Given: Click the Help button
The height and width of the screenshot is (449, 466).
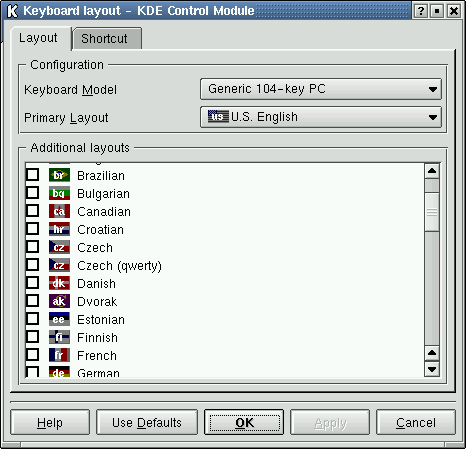Looking at the screenshot, I should click(50, 422).
